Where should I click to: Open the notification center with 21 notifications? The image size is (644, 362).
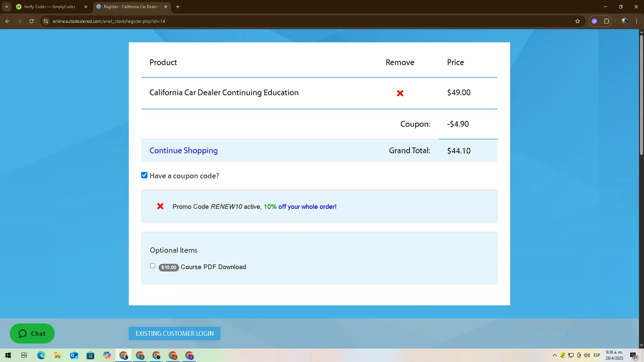pyautogui.click(x=634, y=355)
